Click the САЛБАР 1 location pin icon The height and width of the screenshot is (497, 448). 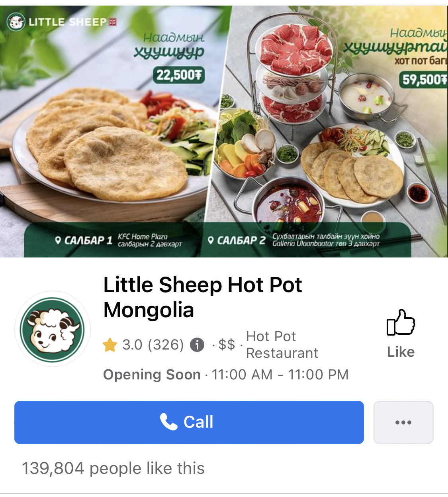pyautogui.click(x=58, y=240)
